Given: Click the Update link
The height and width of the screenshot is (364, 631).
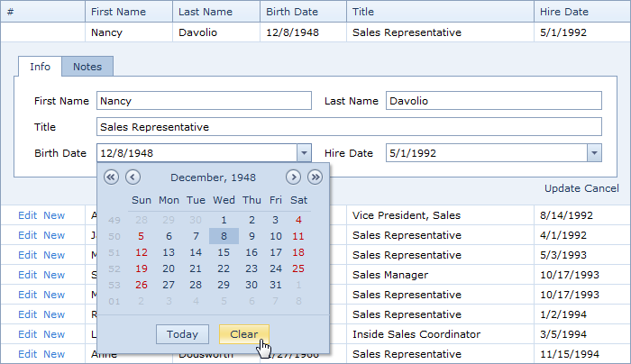Looking at the screenshot, I should click(562, 188).
